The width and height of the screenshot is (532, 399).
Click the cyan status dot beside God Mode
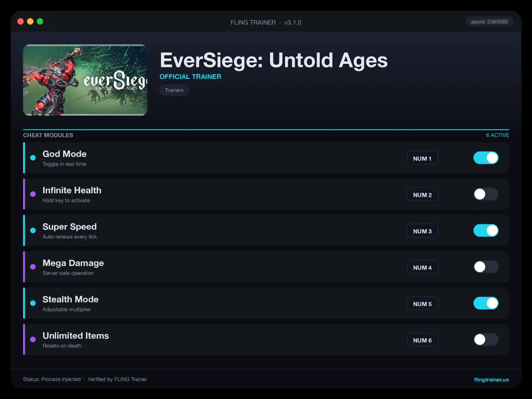point(33,158)
